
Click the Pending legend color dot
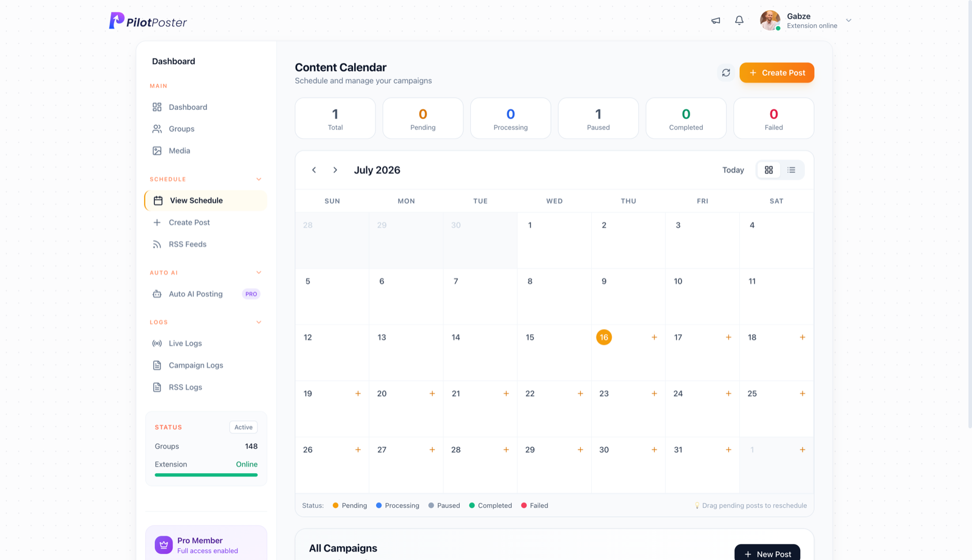coord(335,505)
